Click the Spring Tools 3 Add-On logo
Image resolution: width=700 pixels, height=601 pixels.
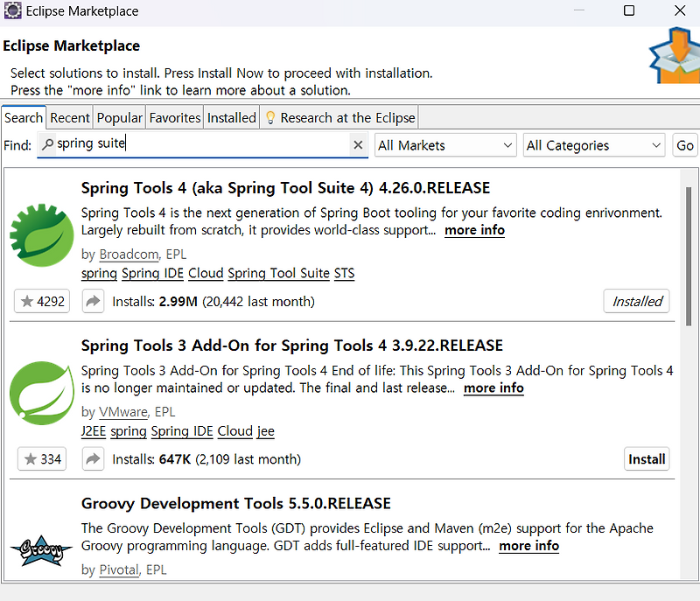[40, 391]
